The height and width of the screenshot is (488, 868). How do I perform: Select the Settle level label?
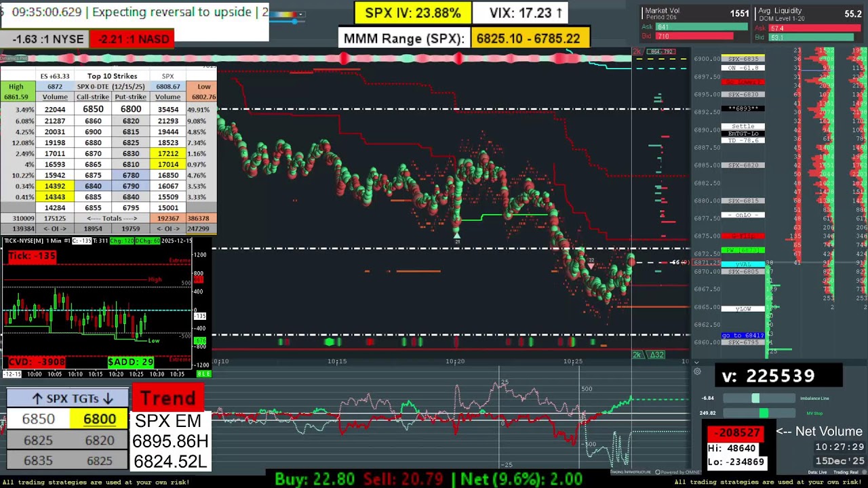tap(743, 126)
